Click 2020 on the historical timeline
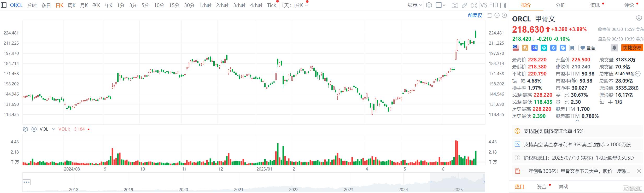644x193 pixels. (x=183, y=190)
